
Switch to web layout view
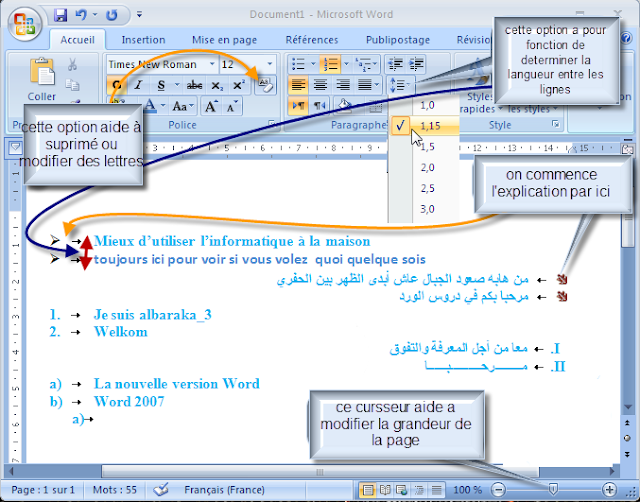pyautogui.click(x=402, y=489)
